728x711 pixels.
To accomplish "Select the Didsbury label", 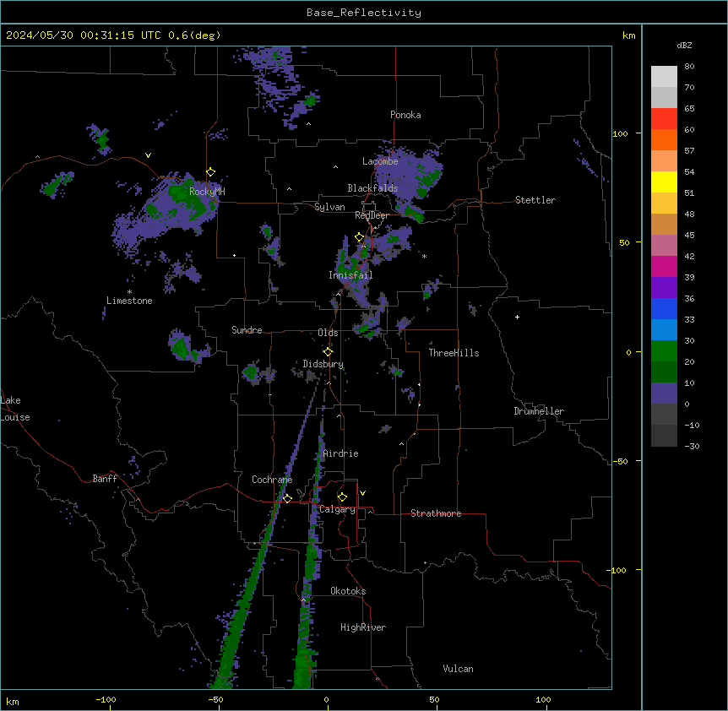I will pyautogui.click(x=323, y=364).
